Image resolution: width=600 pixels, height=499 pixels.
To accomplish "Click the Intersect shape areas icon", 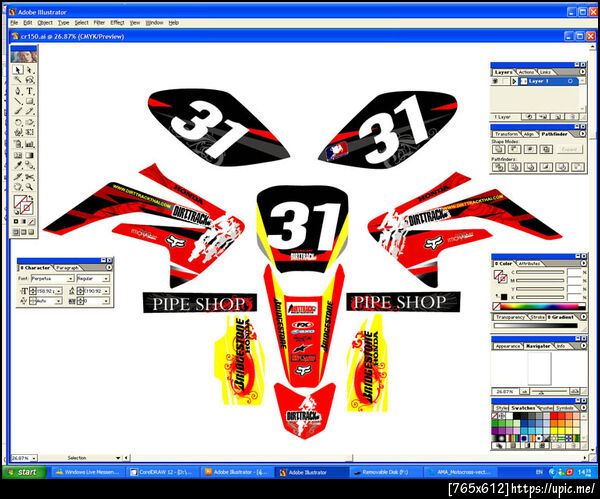I will click(x=530, y=149).
